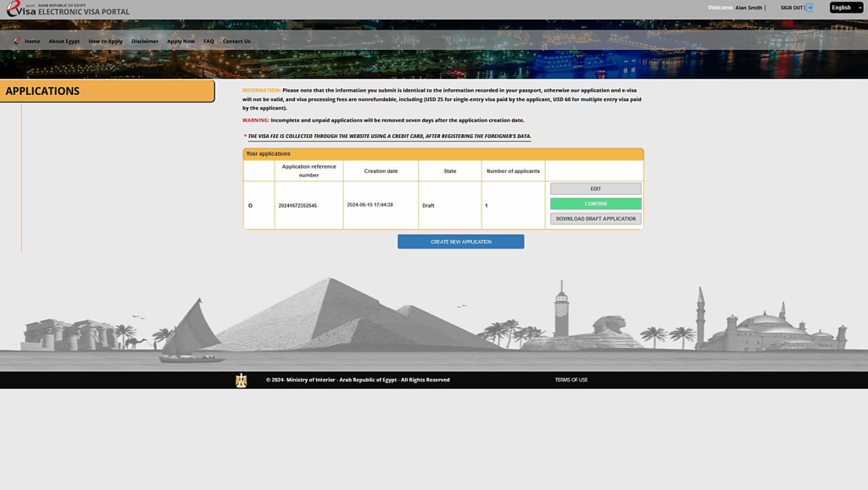Go to the Home menu item
This screenshot has width=868, height=490.
click(x=32, y=42)
